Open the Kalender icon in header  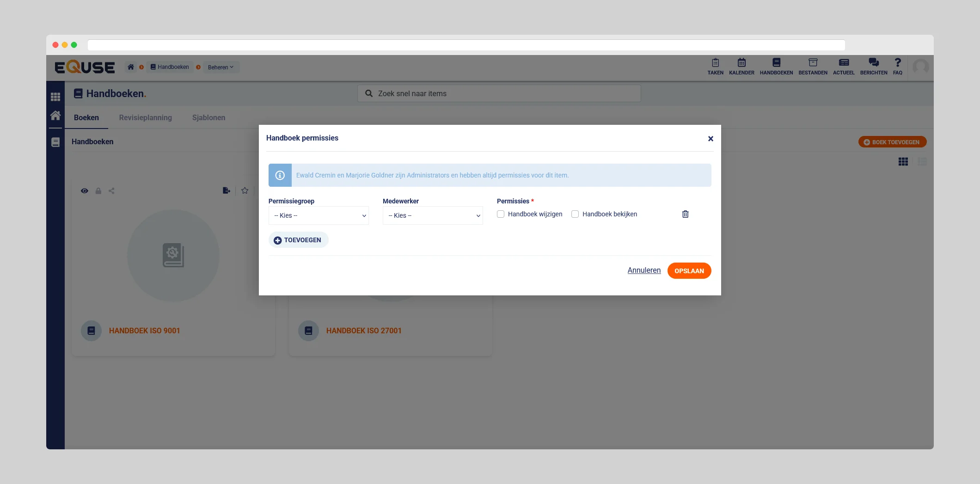click(741, 67)
